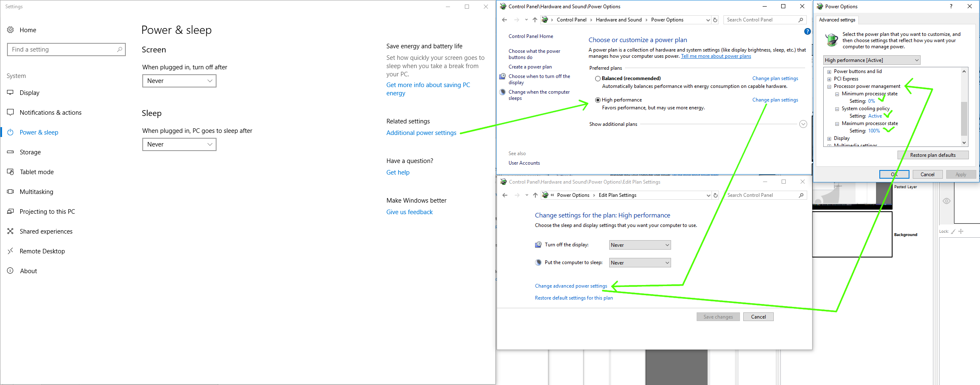Select the High performance power plan
The height and width of the screenshot is (385, 980).
pos(598,100)
